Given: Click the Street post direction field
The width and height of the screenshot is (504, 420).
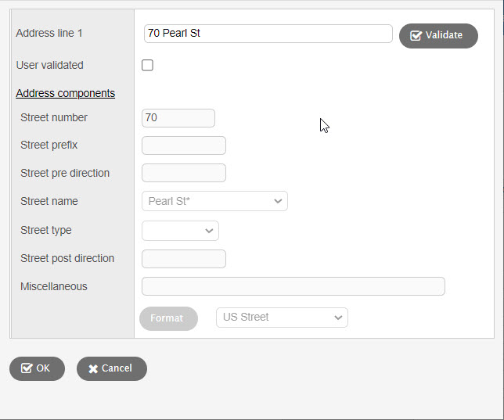Looking at the screenshot, I should tap(183, 259).
